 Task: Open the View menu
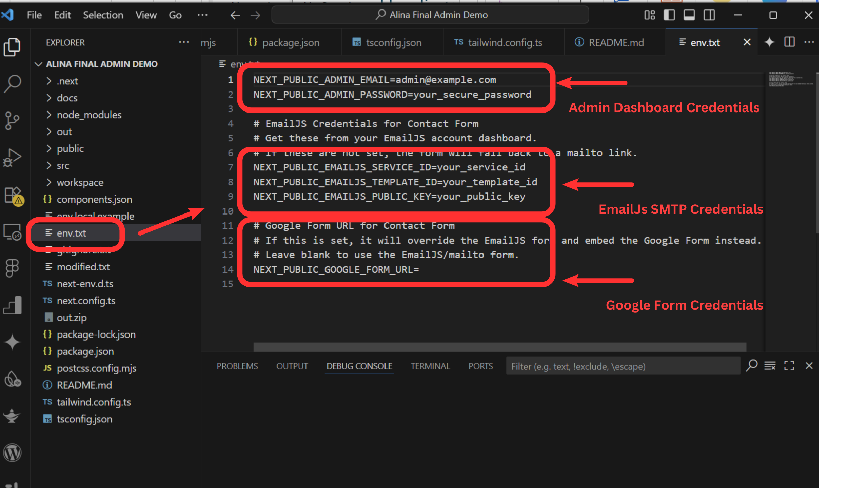(x=146, y=15)
